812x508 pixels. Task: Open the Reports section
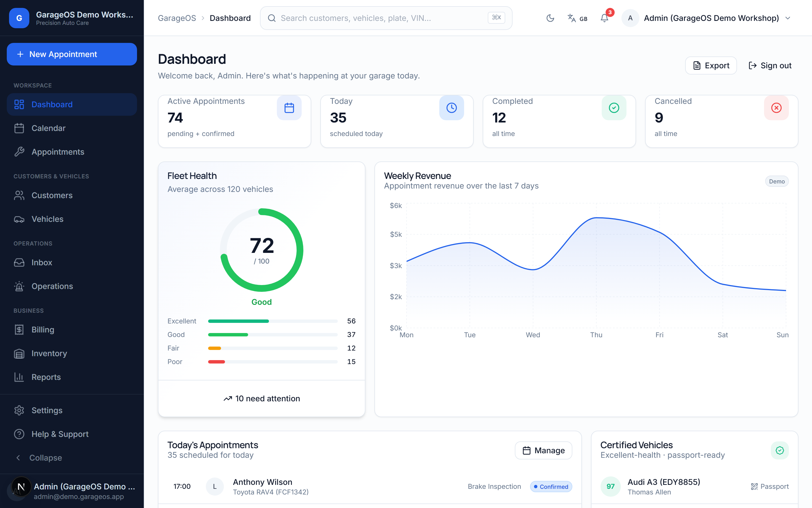(72, 377)
